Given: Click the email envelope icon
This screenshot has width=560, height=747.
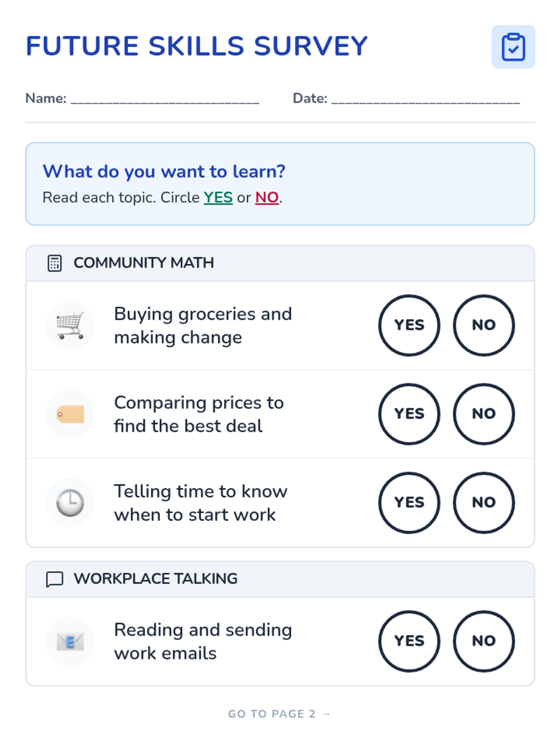Looking at the screenshot, I should click(x=70, y=641).
